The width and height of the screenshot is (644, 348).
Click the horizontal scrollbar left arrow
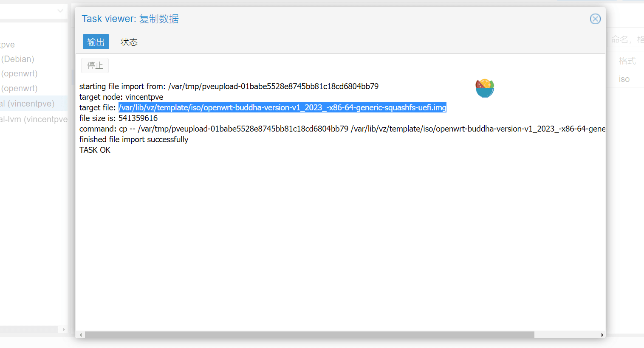(81, 335)
